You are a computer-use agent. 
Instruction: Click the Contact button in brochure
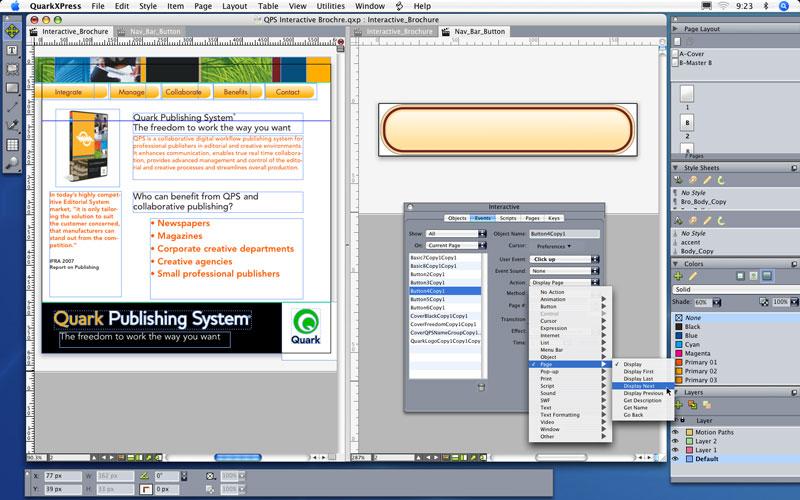coord(288,92)
